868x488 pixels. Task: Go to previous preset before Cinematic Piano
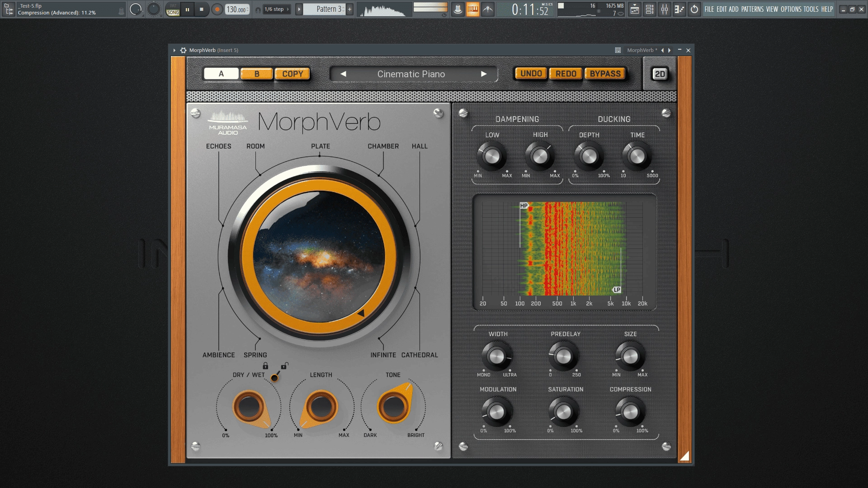[x=343, y=74]
